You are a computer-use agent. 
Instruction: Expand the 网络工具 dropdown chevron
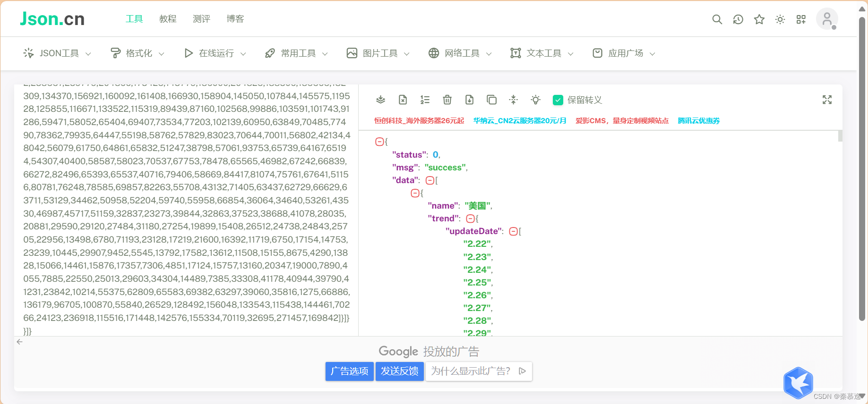(489, 54)
